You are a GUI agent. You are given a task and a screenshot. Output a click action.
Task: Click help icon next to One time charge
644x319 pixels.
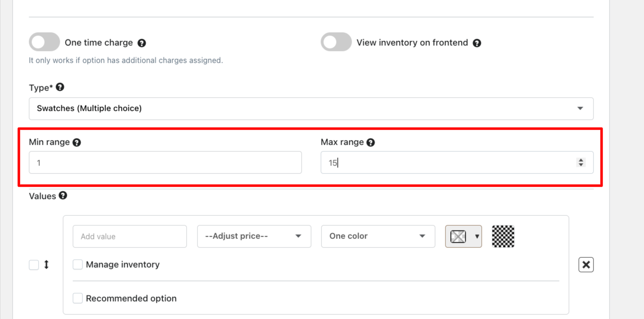point(142,43)
